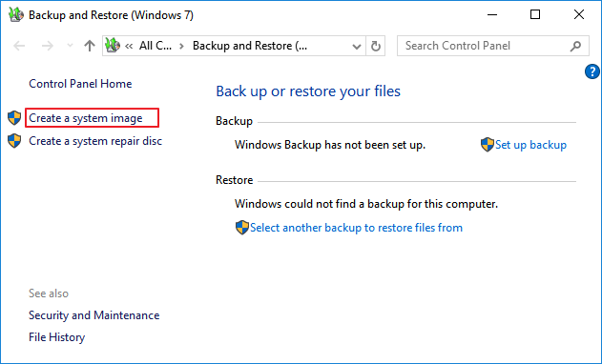The width and height of the screenshot is (602, 364).
Task: Click the back navigation arrow
Action: pos(19,46)
